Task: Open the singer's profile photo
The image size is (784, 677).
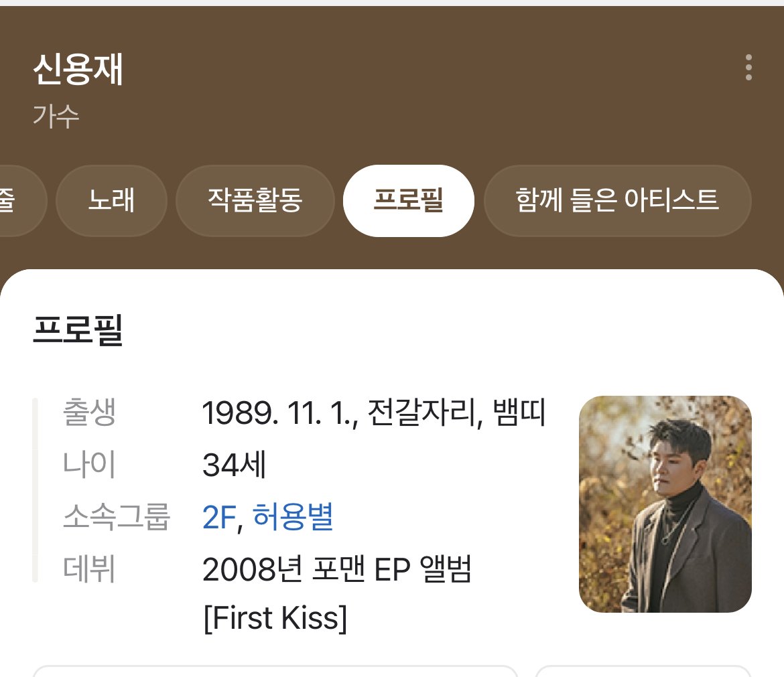Action: click(665, 504)
